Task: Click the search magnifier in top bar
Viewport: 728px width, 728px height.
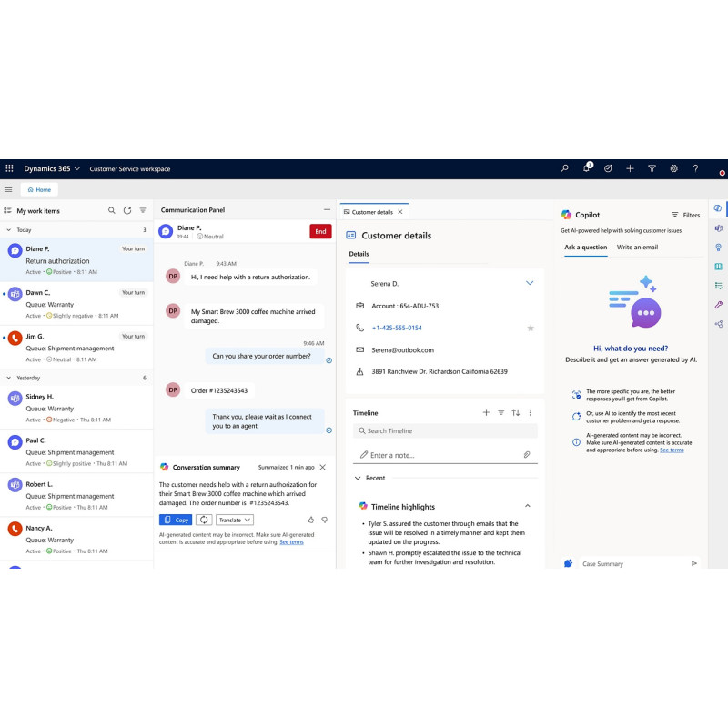Action: pos(564,168)
